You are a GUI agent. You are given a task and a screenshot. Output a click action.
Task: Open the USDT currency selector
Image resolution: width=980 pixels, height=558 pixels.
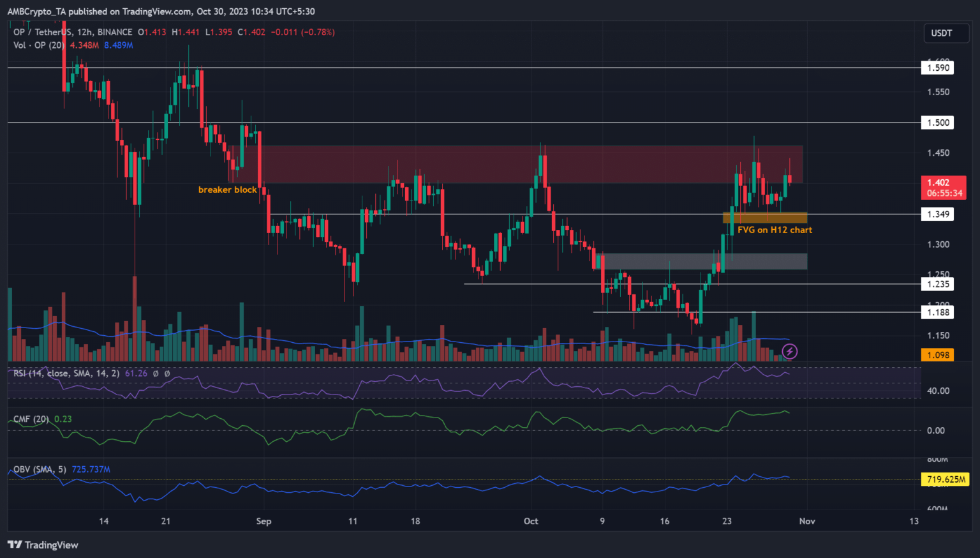pyautogui.click(x=941, y=33)
